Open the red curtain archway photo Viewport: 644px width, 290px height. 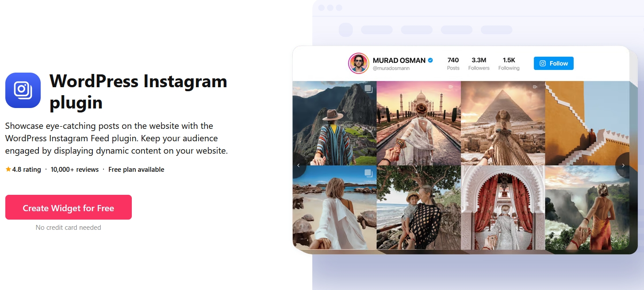point(503,208)
